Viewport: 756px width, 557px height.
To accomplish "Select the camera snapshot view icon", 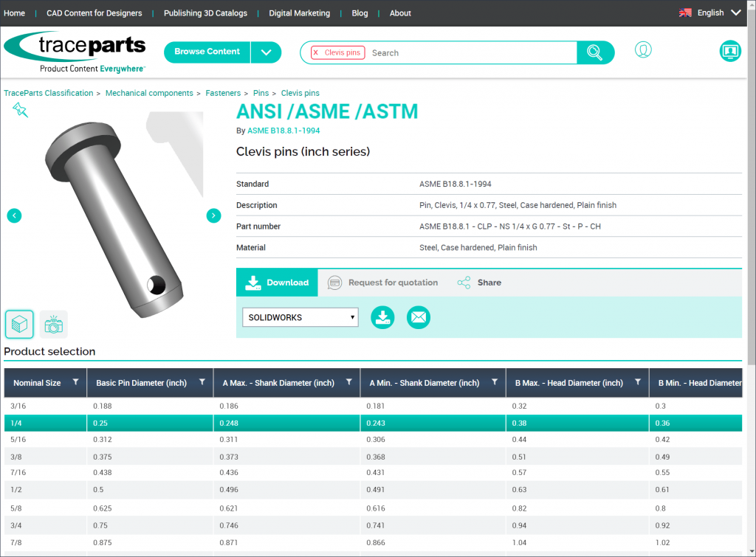I will pyautogui.click(x=53, y=325).
